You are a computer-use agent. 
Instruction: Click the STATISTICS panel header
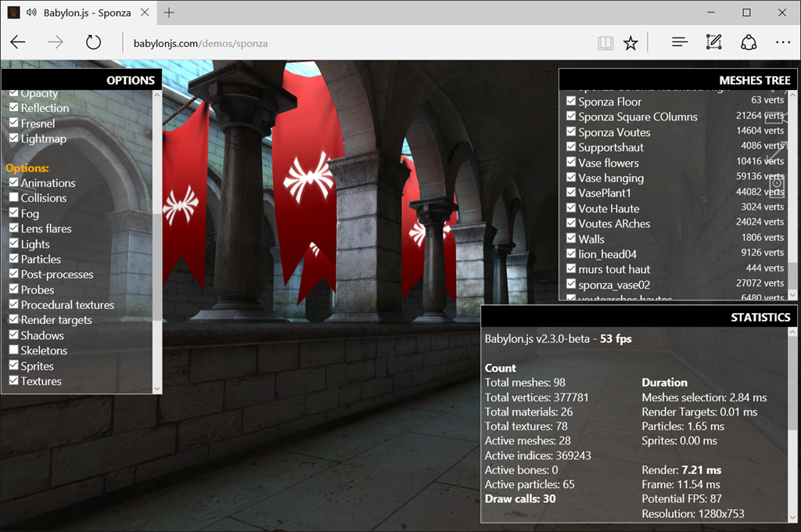tap(639, 317)
